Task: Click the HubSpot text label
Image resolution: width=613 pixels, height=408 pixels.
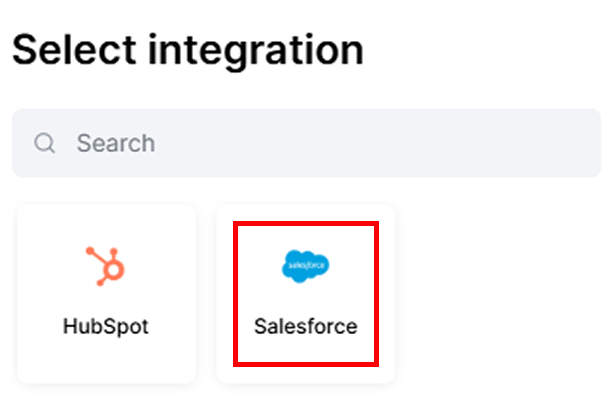Action: click(x=106, y=327)
